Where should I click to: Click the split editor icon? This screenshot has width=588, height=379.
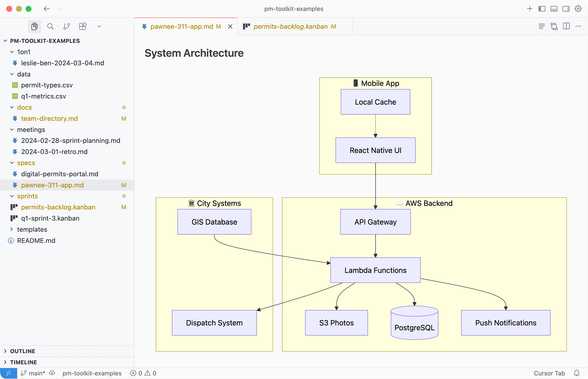point(566,26)
